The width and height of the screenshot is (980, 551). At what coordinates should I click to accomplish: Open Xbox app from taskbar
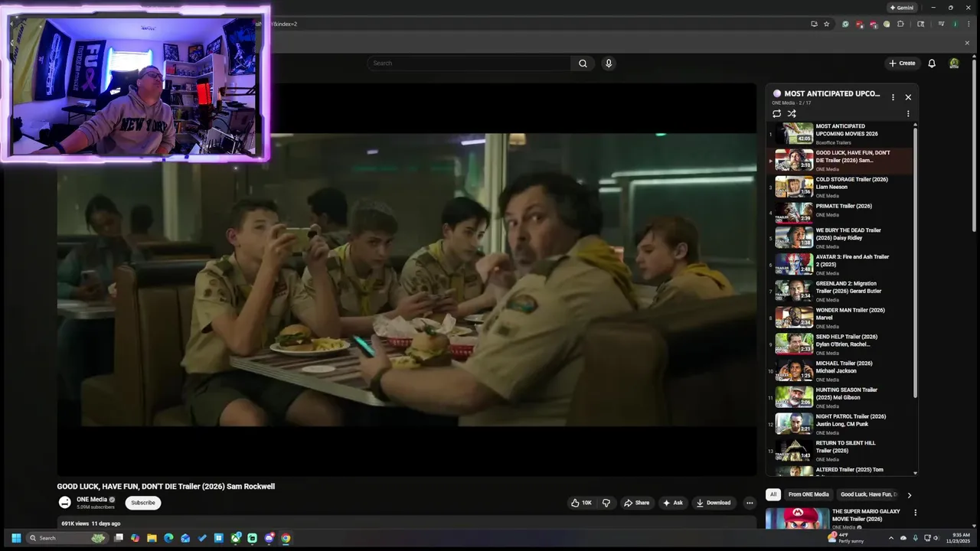[235, 538]
